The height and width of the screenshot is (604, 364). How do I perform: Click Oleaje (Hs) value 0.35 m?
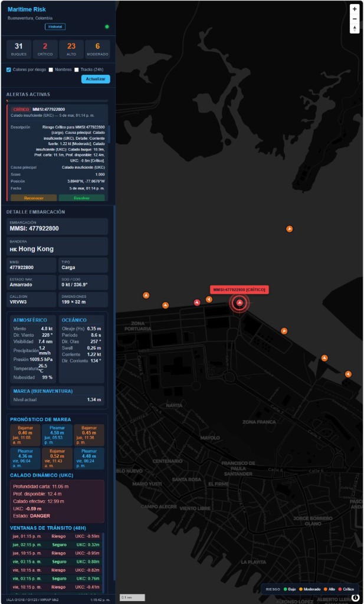94,329
